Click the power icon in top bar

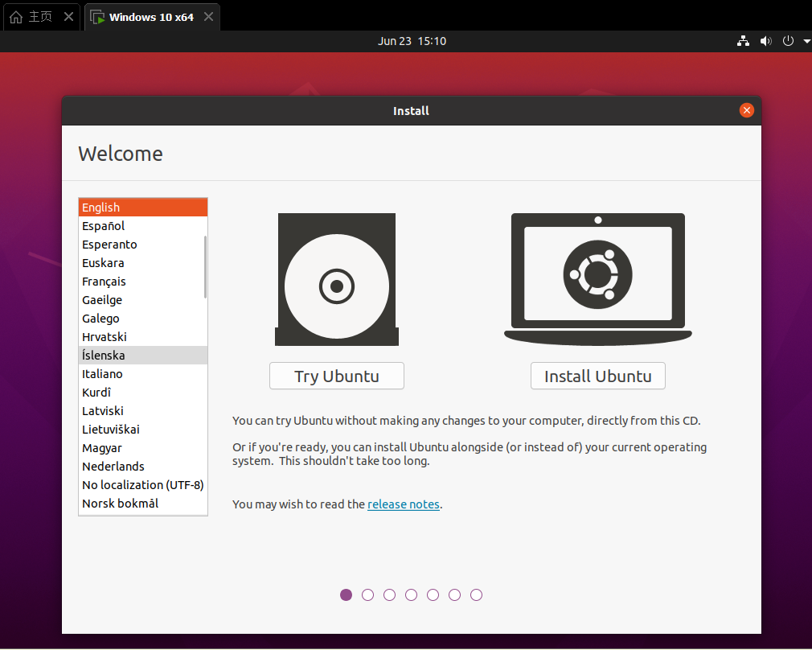[788, 41]
